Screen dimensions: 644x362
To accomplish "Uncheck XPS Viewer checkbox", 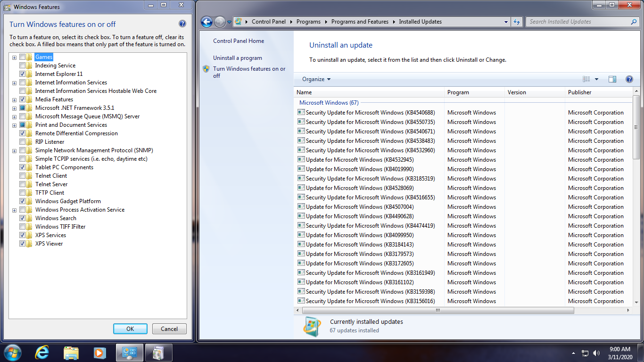I will pyautogui.click(x=23, y=244).
